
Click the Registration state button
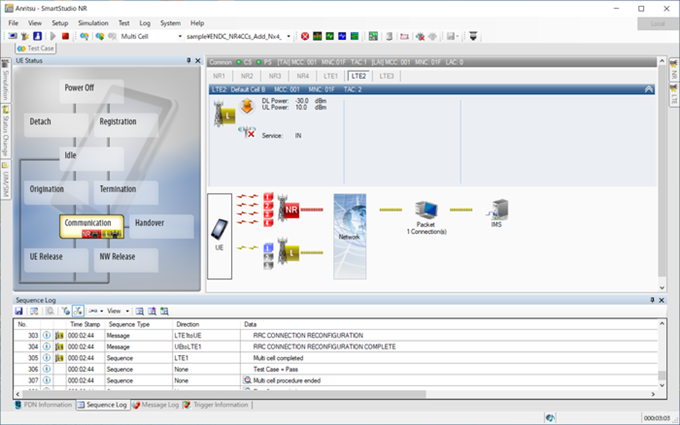coord(126,124)
